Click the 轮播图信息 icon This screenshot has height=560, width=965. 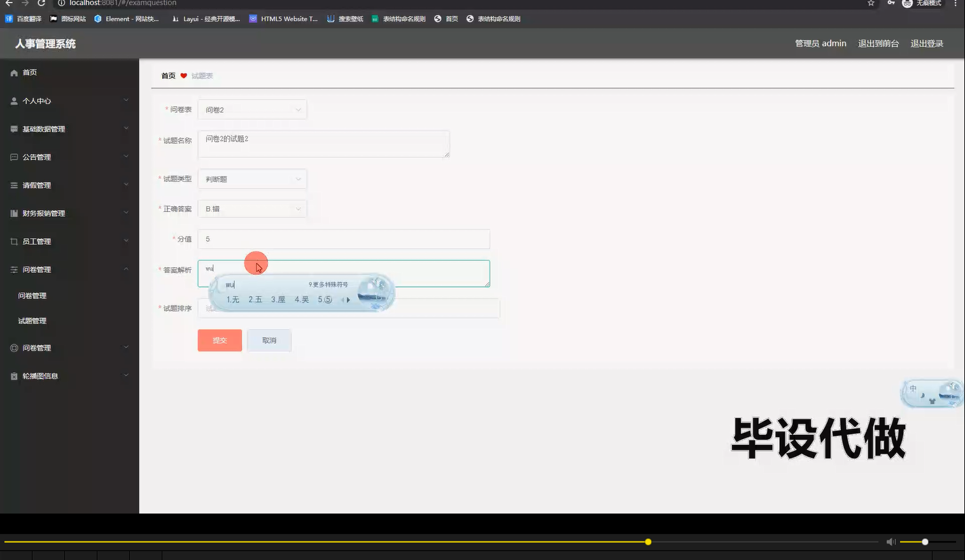point(13,375)
